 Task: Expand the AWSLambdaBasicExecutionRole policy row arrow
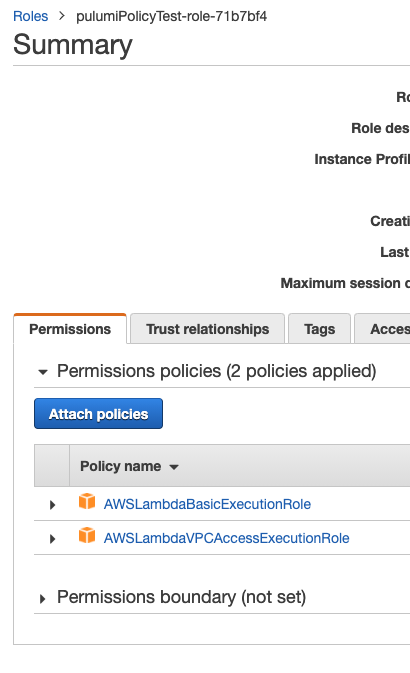click(x=52, y=505)
